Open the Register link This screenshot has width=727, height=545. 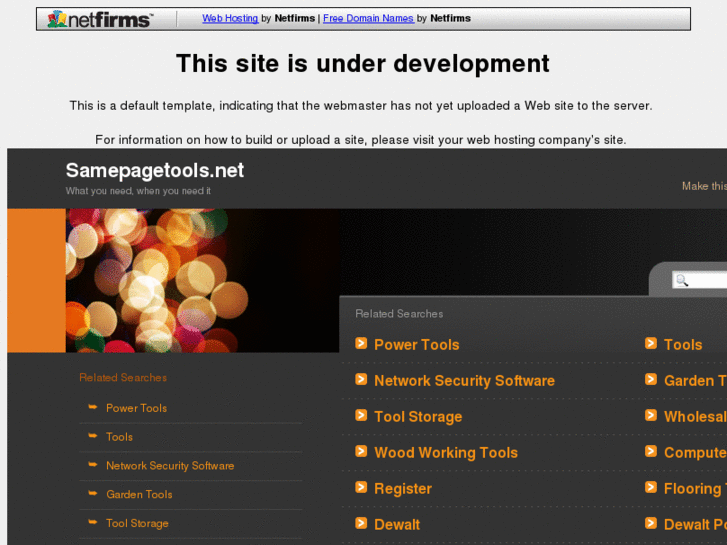(402, 489)
